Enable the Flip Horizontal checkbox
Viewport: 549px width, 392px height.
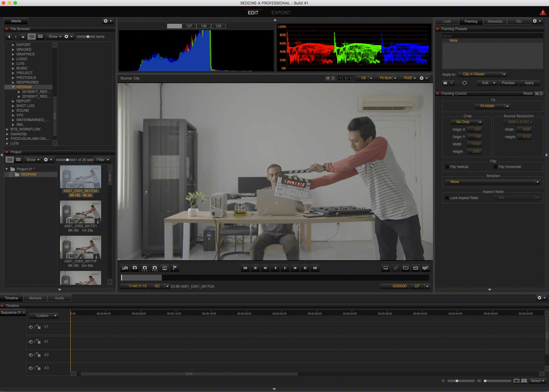coord(495,167)
